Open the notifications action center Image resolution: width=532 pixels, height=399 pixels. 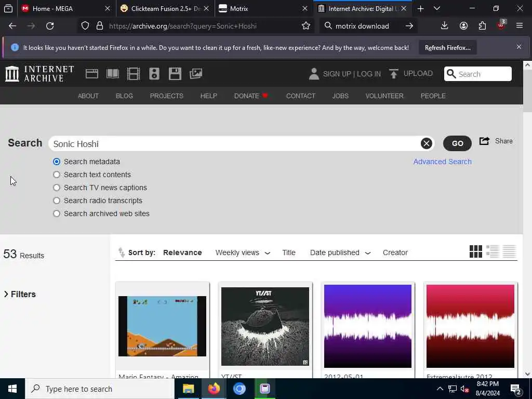(516, 389)
